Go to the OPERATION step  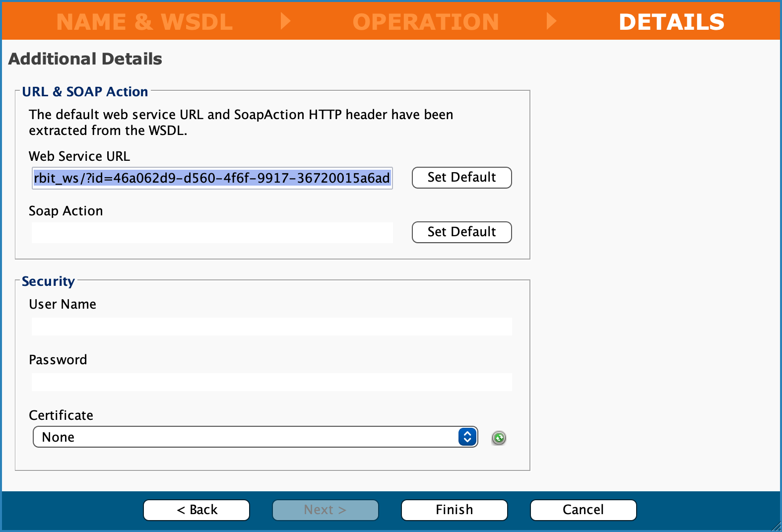pyautogui.click(x=426, y=22)
